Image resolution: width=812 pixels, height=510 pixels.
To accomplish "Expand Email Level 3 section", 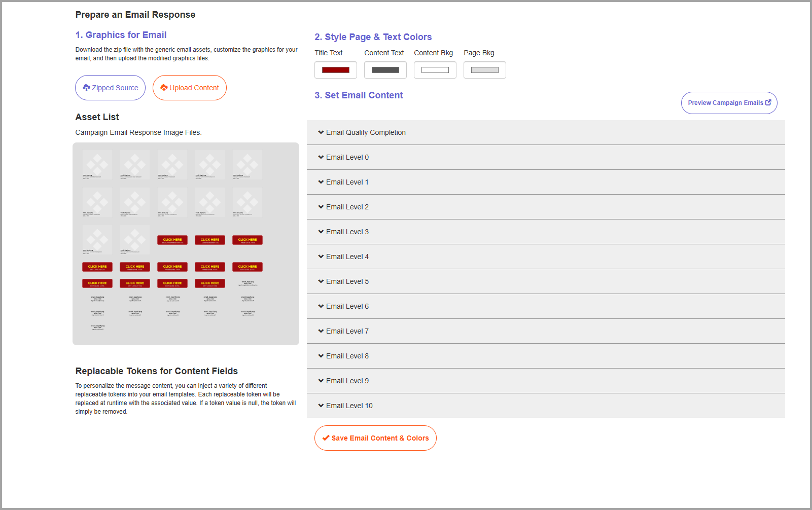I will (546, 232).
